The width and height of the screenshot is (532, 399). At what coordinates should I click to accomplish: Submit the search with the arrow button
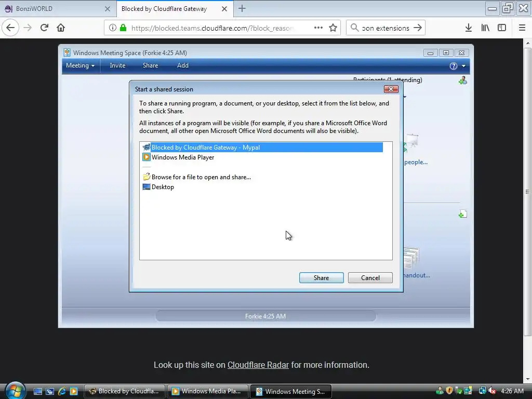[x=418, y=28]
